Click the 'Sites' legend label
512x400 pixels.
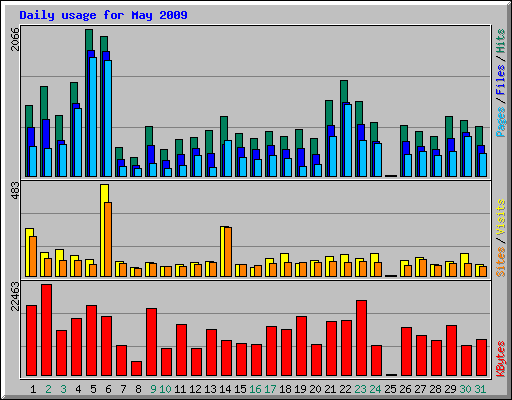(x=501, y=262)
